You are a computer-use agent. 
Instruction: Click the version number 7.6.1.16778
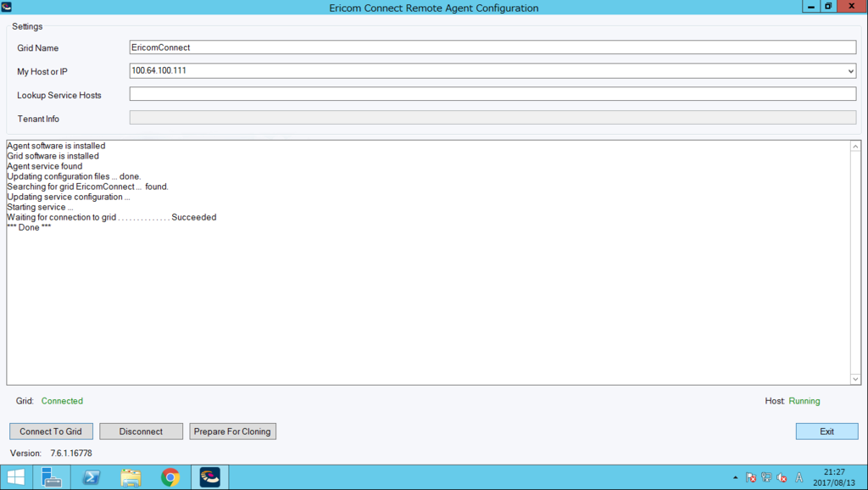tap(71, 453)
